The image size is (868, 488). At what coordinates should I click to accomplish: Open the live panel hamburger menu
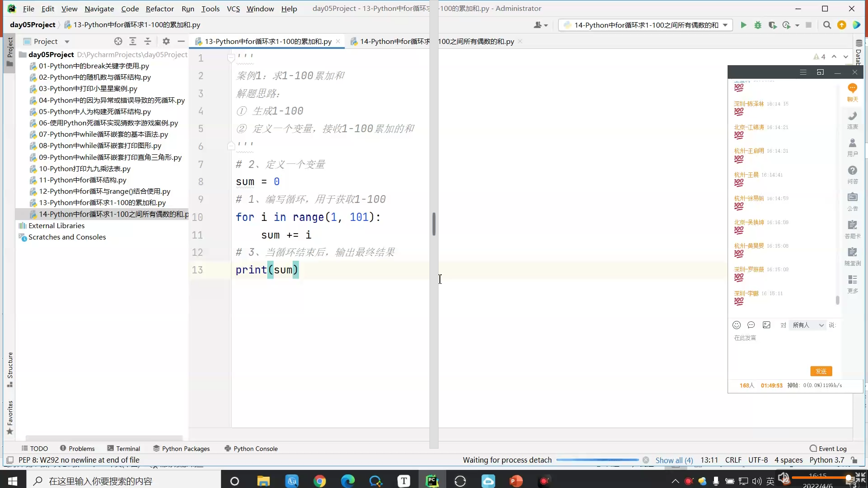803,72
